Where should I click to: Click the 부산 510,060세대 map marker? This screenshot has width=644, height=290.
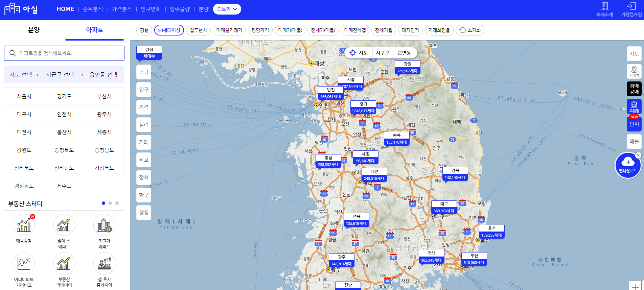coord(474,259)
